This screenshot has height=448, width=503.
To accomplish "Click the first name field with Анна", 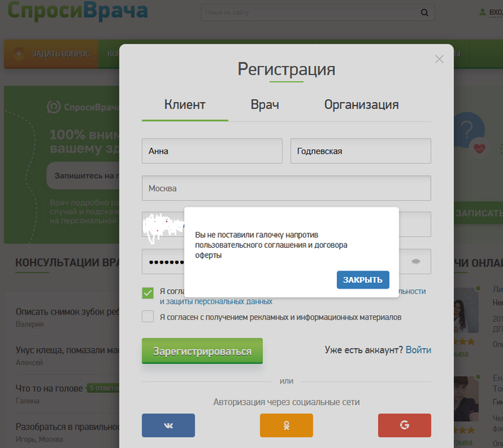I will (x=212, y=151).
